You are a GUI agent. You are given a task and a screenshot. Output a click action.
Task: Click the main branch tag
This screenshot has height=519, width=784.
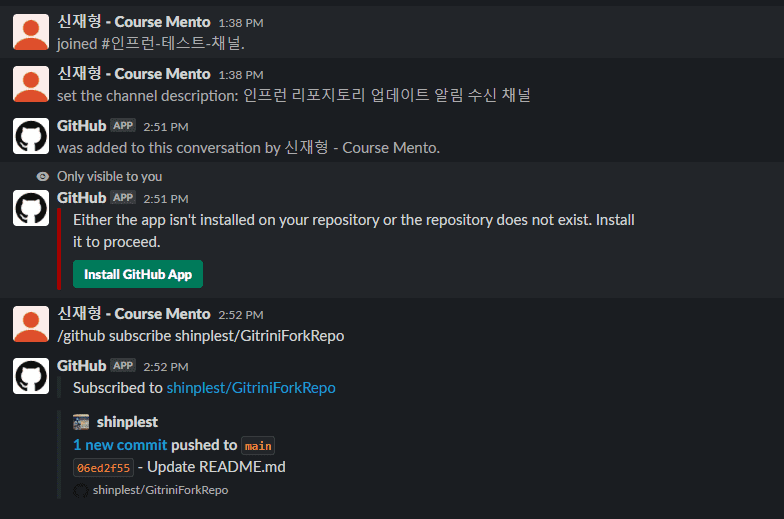[x=258, y=446]
